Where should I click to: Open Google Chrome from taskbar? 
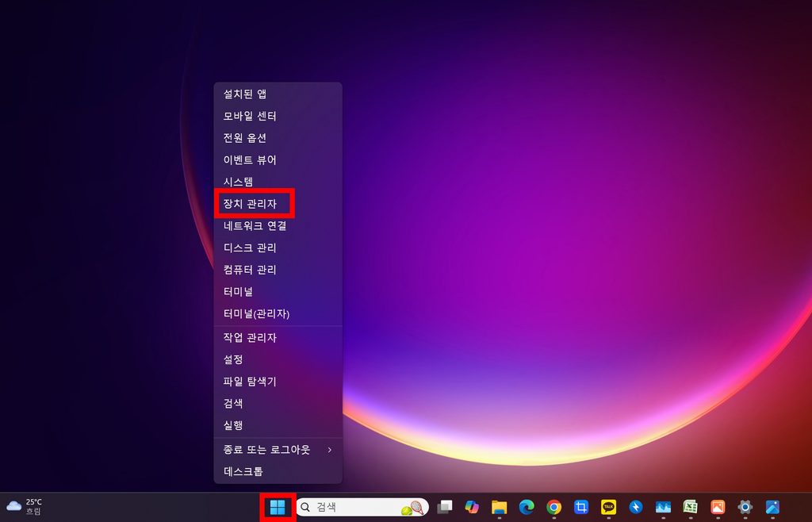pyautogui.click(x=554, y=507)
